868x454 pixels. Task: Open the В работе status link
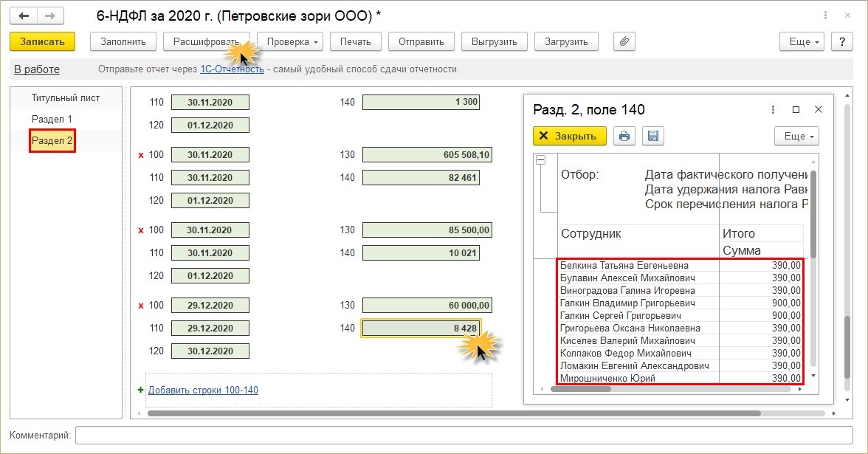pos(37,69)
